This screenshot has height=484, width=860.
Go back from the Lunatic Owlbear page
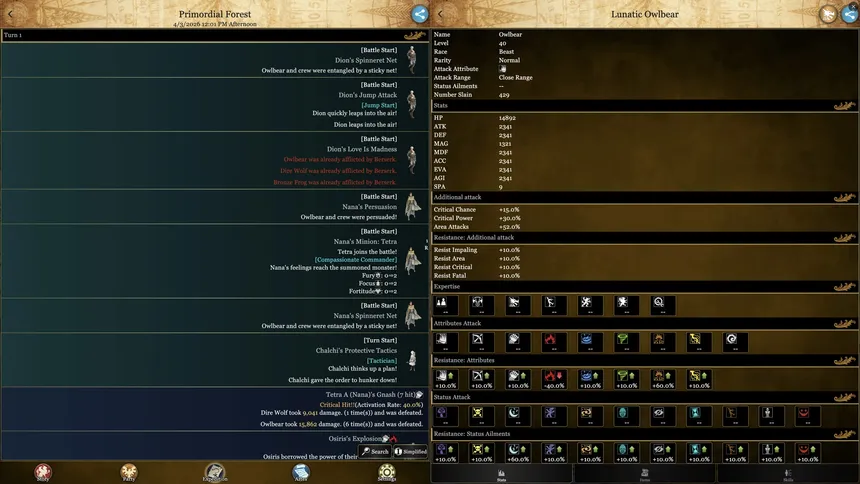coord(440,14)
